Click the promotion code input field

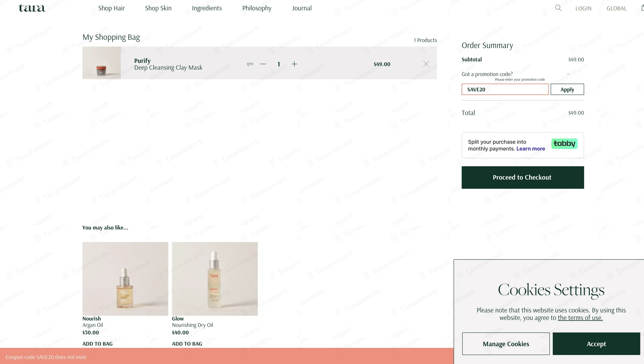505,89
